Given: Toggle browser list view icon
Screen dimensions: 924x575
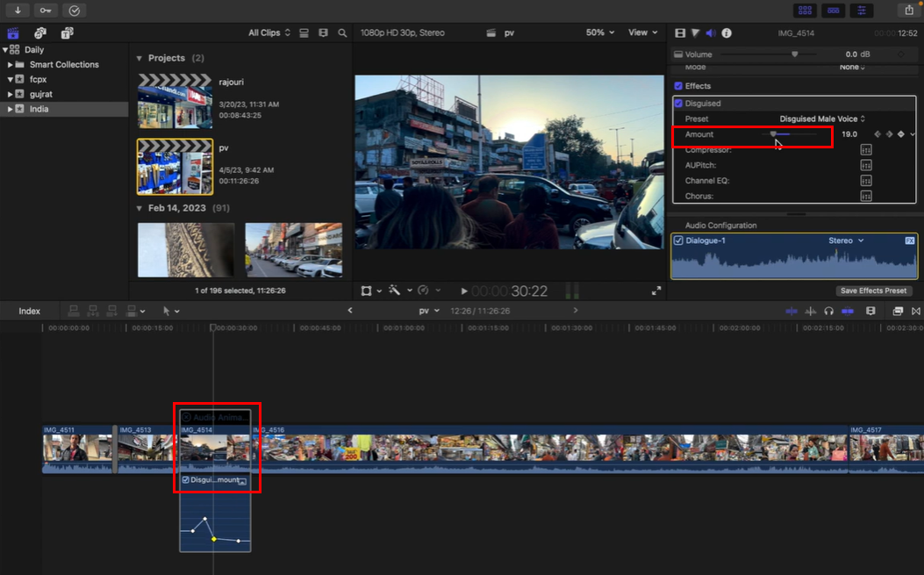Looking at the screenshot, I should pos(304,33).
